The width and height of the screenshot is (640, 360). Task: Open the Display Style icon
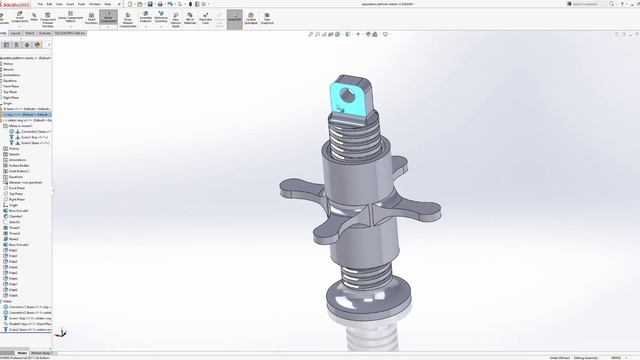pos(348,35)
